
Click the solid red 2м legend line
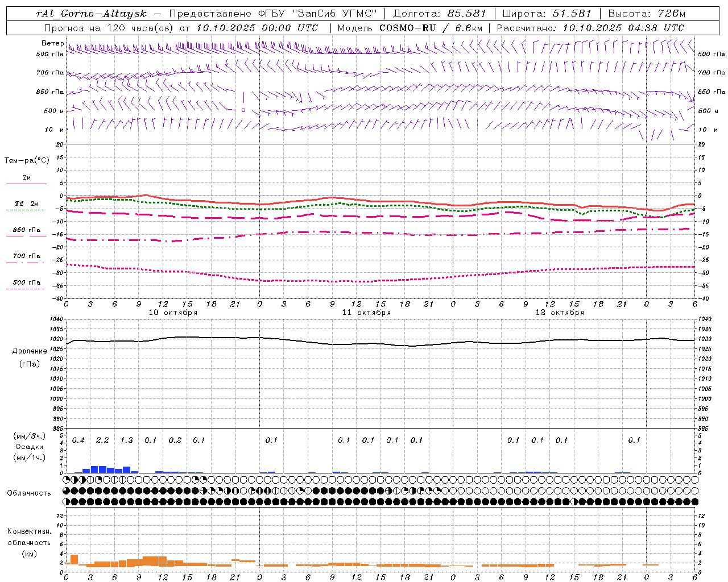click(x=26, y=184)
